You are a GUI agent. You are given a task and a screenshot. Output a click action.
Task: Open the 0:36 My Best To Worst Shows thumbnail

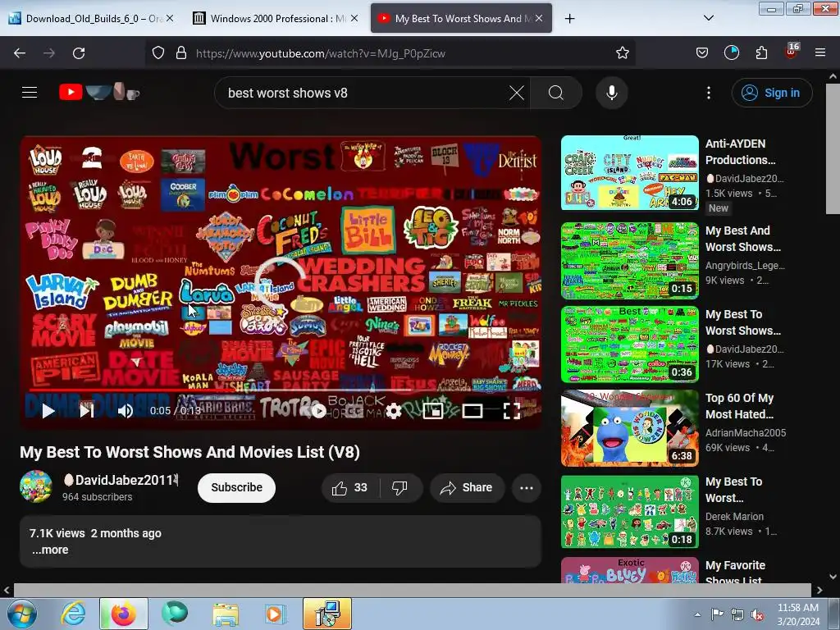(x=629, y=344)
